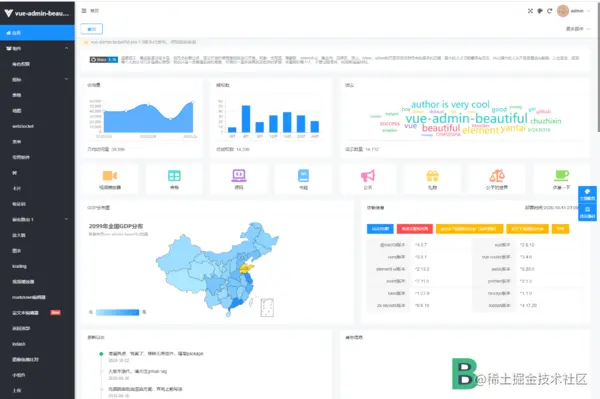Click the floating copy-source button

tap(587, 212)
